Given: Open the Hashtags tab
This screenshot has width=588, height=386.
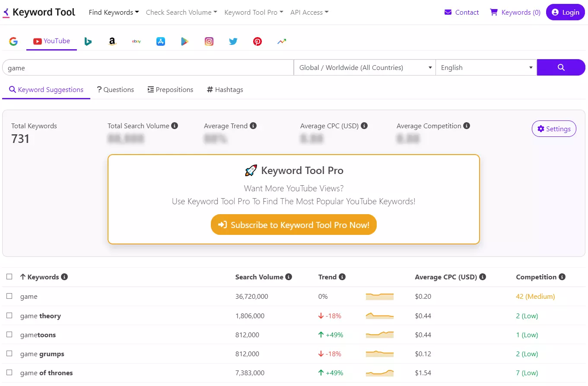Looking at the screenshot, I should 225,90.
